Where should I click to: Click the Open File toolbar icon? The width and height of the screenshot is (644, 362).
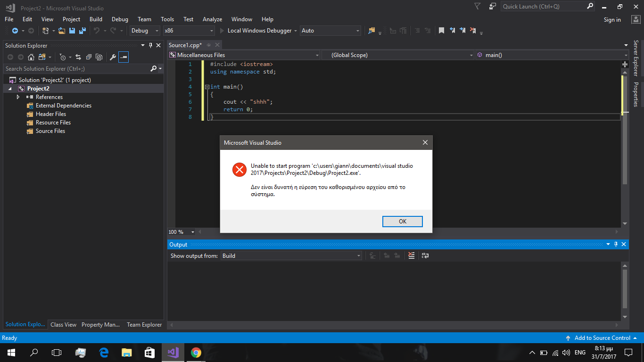(x=62, y=31)
